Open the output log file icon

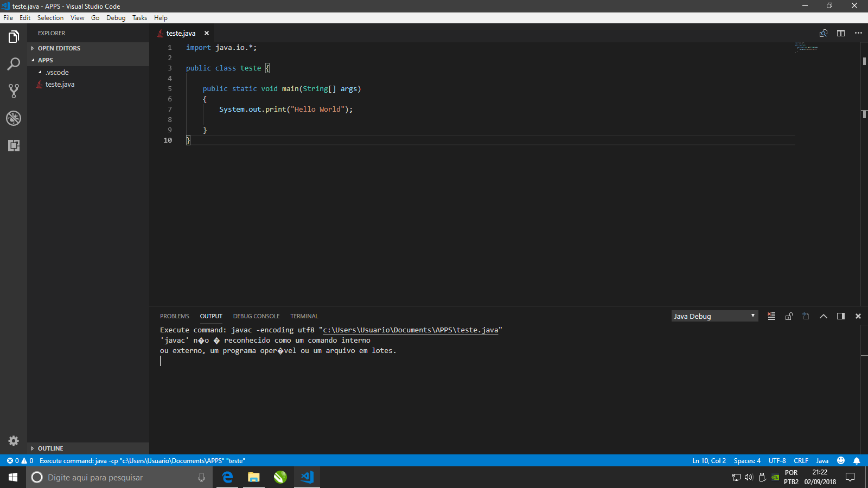click(x=806, y=316)
